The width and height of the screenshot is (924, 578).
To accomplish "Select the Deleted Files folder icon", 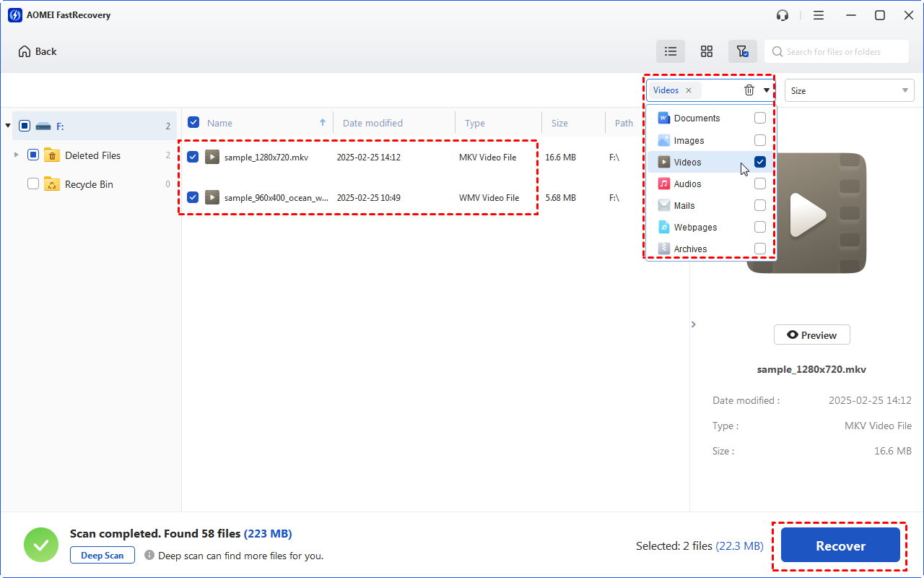I will click(52, 155).
